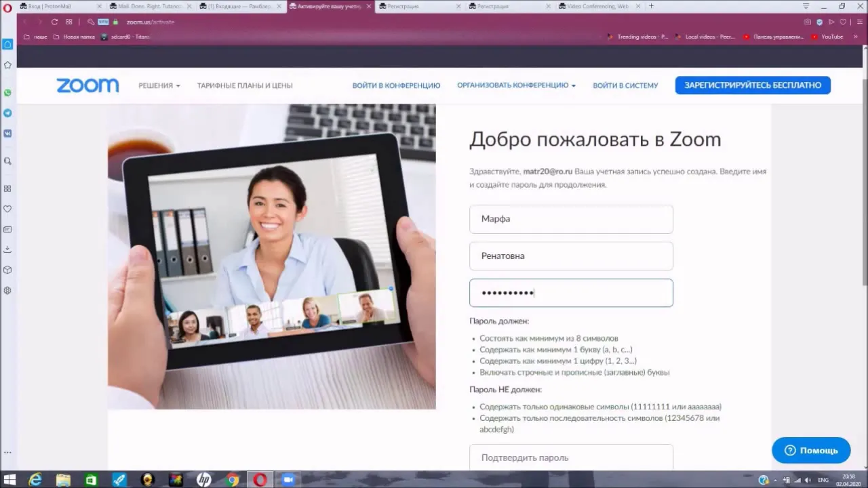The height and width of the screenshot is (488, 868).
Task: Open the sdcard0 - Titan bookmark
Action: click(x=125, y=37)
